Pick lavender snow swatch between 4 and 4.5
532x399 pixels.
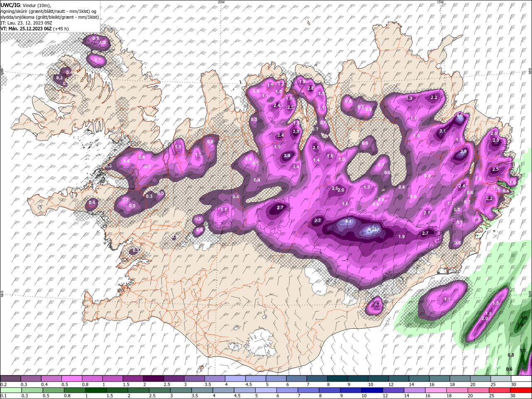[234, 379]
